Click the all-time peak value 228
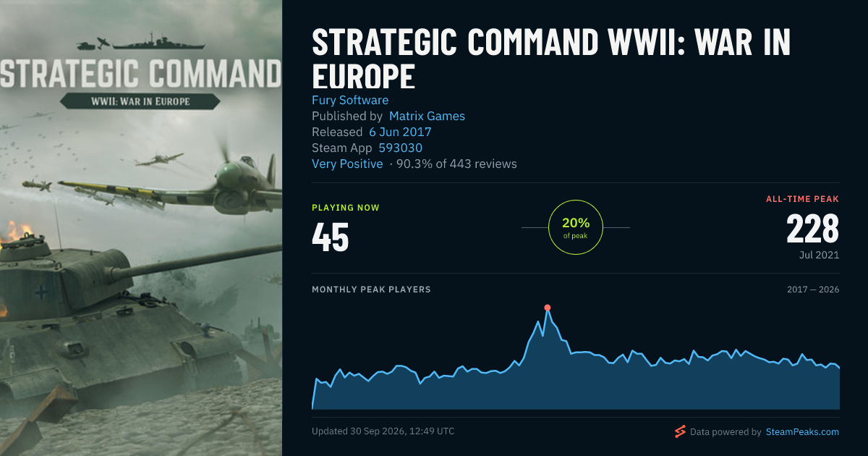 pyautogui.click(x=812, y=229)
